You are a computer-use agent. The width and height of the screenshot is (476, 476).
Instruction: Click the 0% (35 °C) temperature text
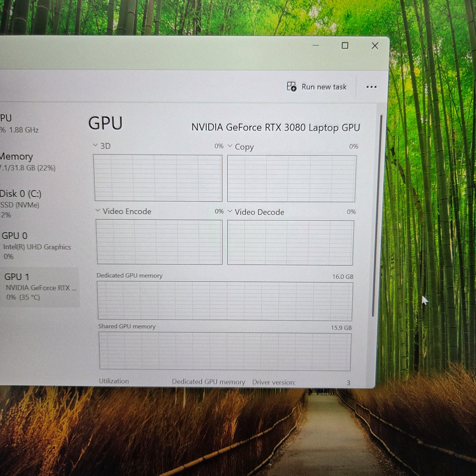pos(23,297)
